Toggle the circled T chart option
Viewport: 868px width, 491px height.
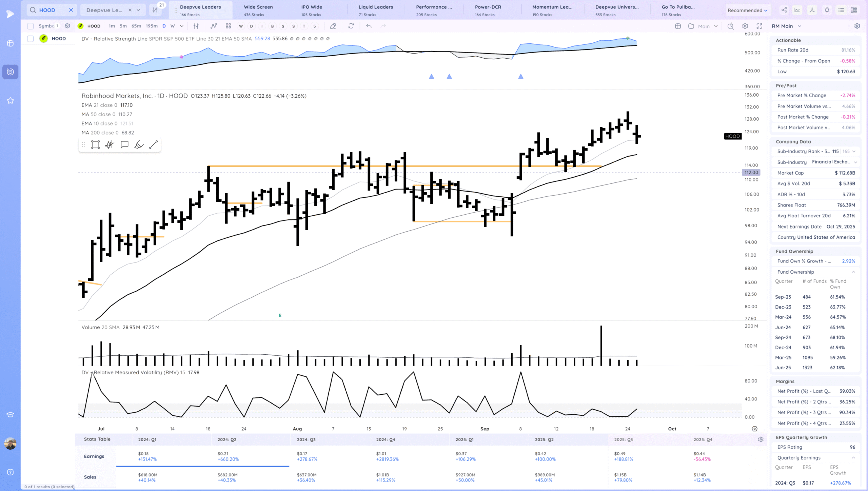[x=304, y=26]
